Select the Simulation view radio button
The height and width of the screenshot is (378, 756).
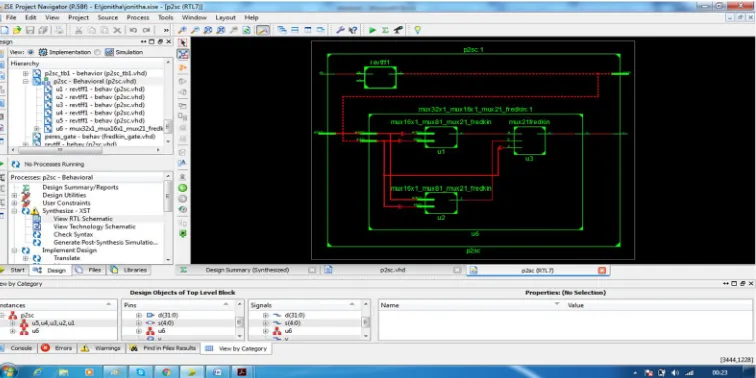tap(97, 52)
